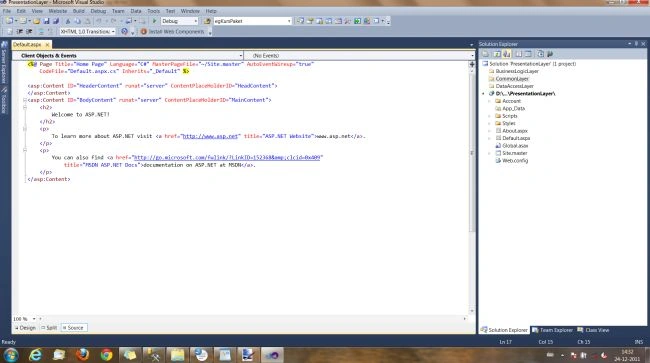The height and width of the screenshot is (363, 650).
Task: Click the green Excel-like icon in toolbar
Action: point(357,21)
